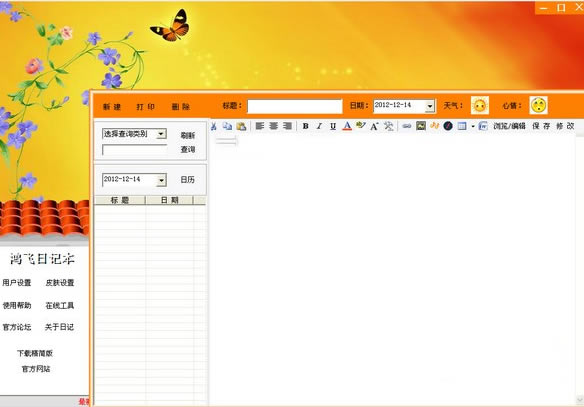Open 用户设置 link

(x=17, y=283)
